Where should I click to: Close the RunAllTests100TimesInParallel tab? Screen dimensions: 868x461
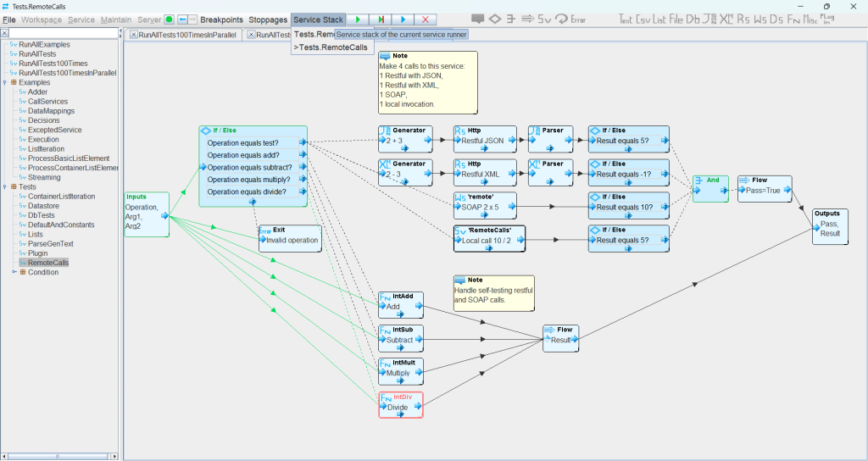134,34
